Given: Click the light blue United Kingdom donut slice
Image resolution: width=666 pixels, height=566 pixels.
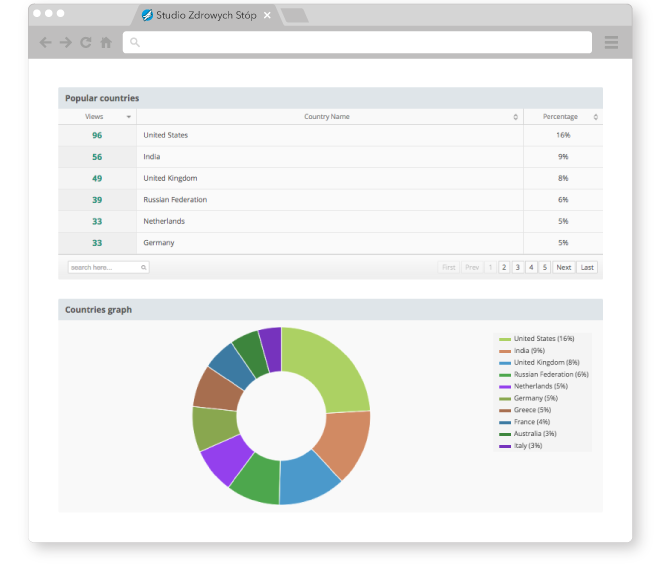Looking at the screenshot, I should (x=308, y=479).
